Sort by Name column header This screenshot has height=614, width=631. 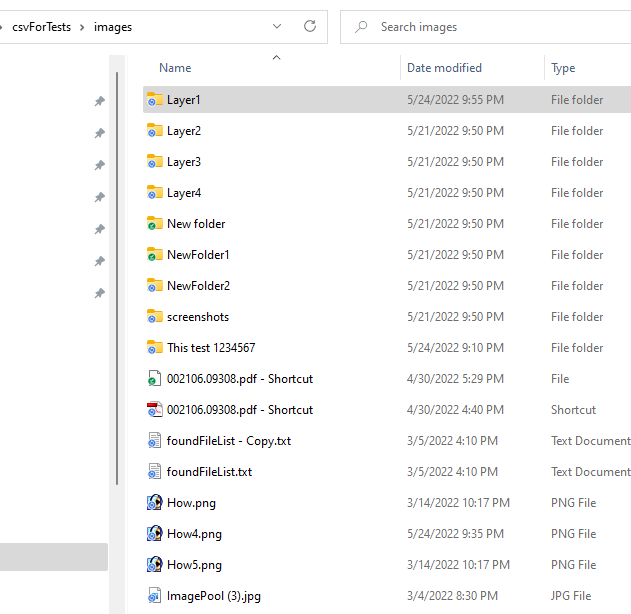point(175,68)
